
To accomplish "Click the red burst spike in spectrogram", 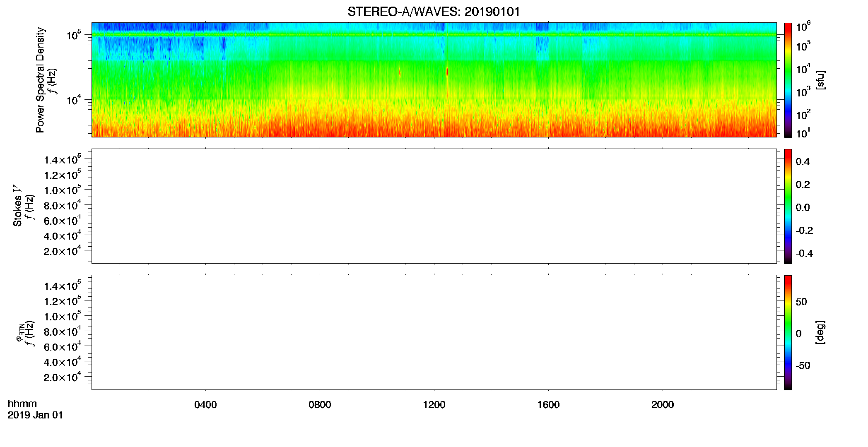I will (x=447, y=72).
